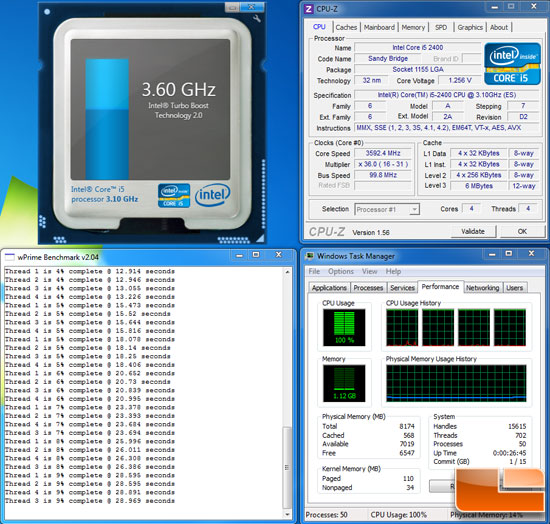This screenshot has width=550, height=524.
Task: Click the OK button in CPU-Z
Action: 522,231
